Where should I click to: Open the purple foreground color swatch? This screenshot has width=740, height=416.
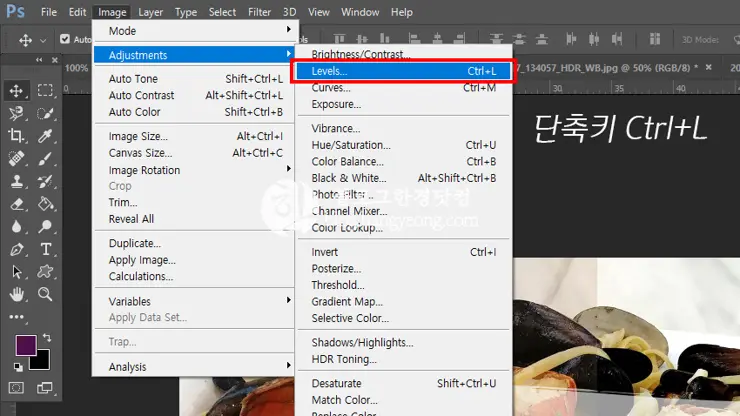click(x=26, y=346)
